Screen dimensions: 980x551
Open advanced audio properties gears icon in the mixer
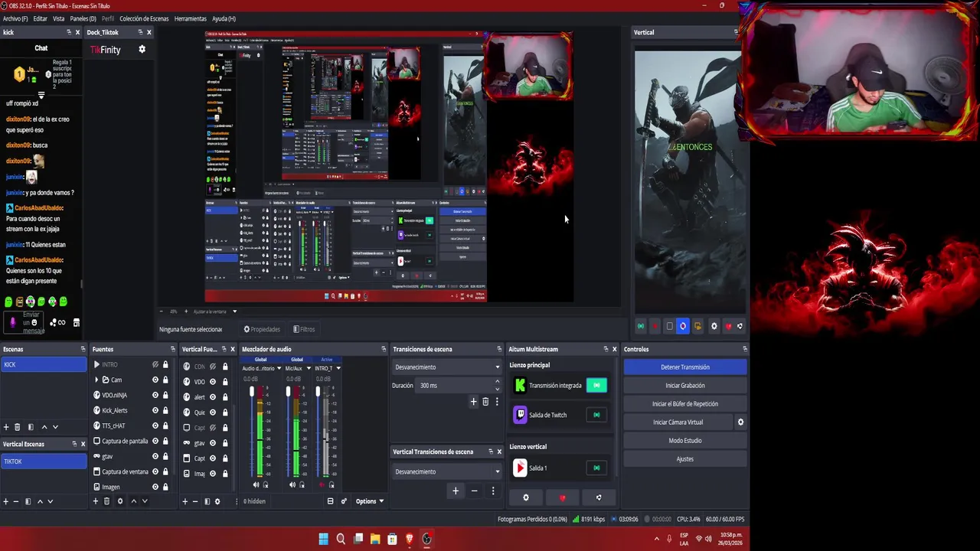[344, 501]
